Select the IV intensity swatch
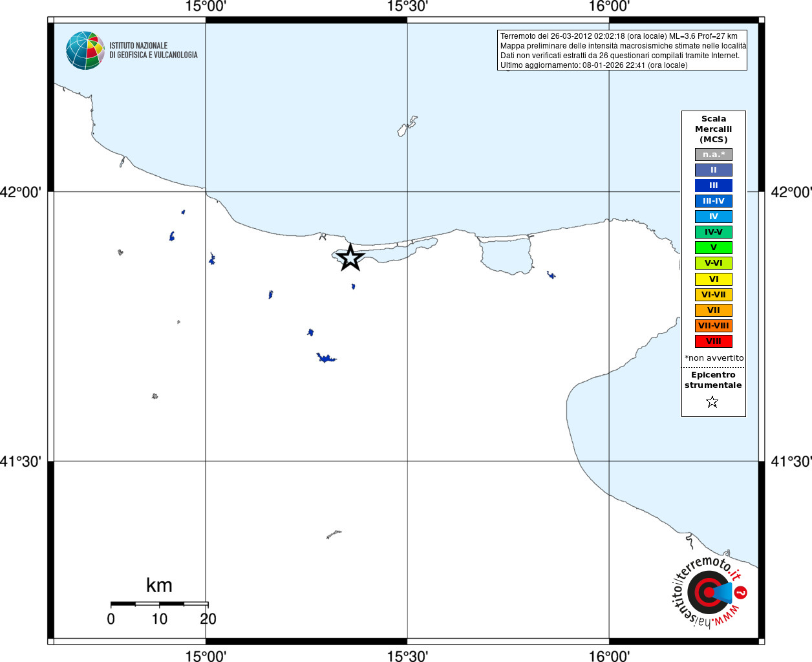812x662 pixels. click(x=714, y=217)
